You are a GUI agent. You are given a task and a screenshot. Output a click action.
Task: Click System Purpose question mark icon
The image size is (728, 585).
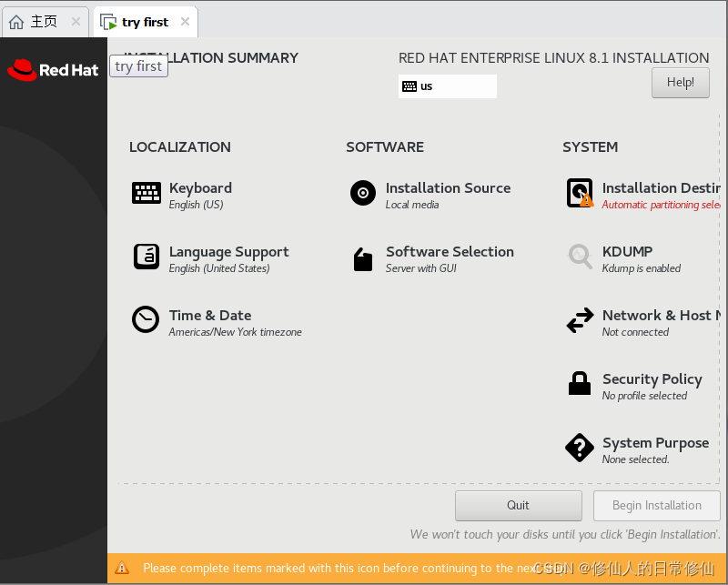point(580,448)
